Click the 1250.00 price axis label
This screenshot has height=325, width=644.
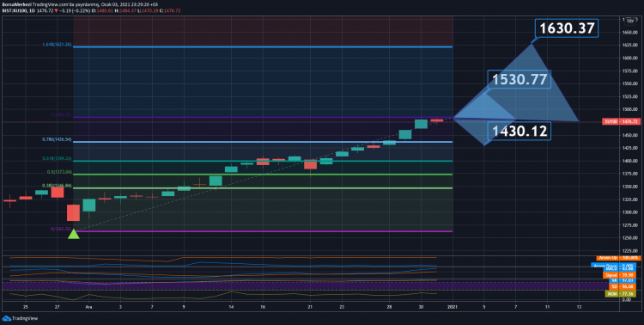tap(629, 238)
